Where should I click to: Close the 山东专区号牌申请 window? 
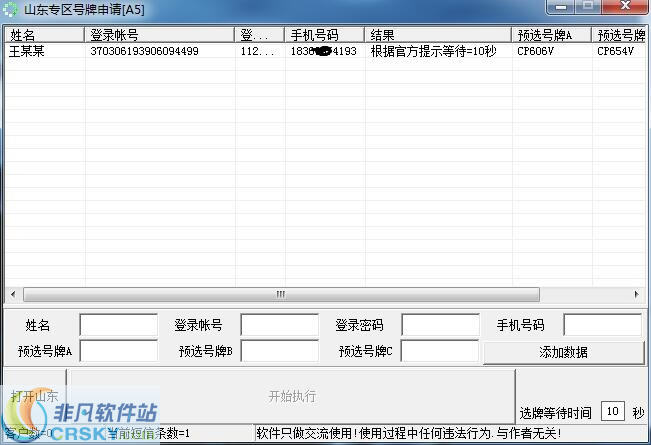pos(625,7)
